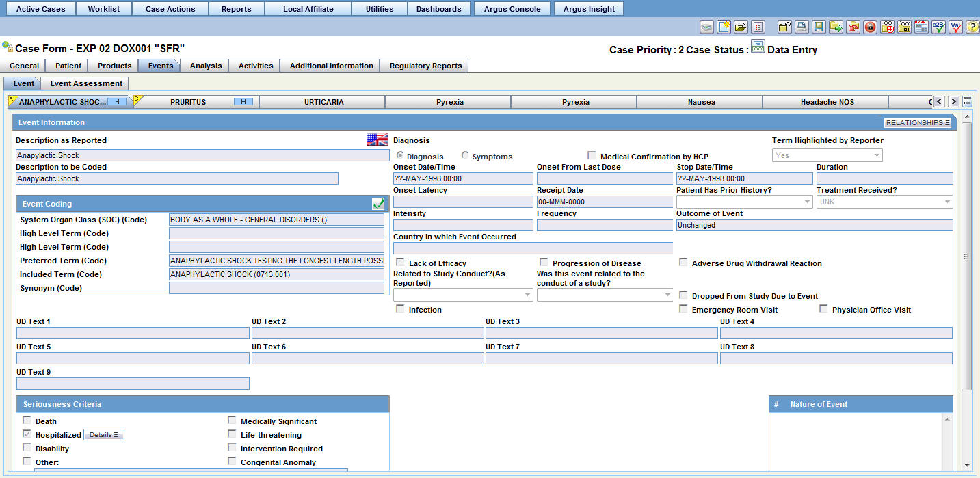Switch to the Regulatory Reports tab
The width and height of the screenshot is (980, 478).
pyautogui.click(x=424, y=66)
